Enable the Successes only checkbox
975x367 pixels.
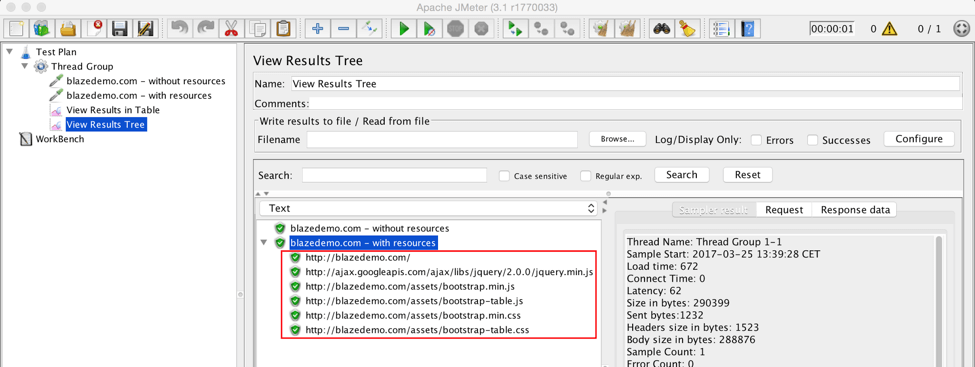click(x=813, y=140)
